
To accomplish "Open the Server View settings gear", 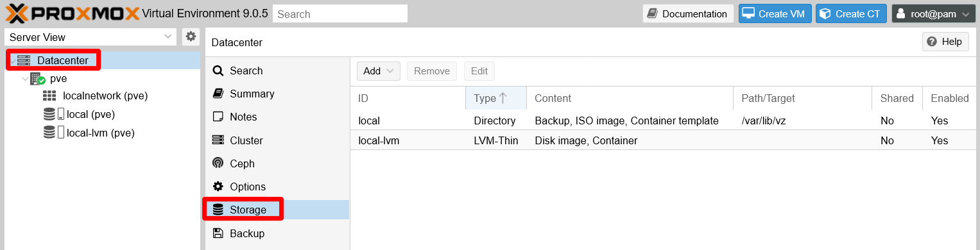I will tap(191, 37).
